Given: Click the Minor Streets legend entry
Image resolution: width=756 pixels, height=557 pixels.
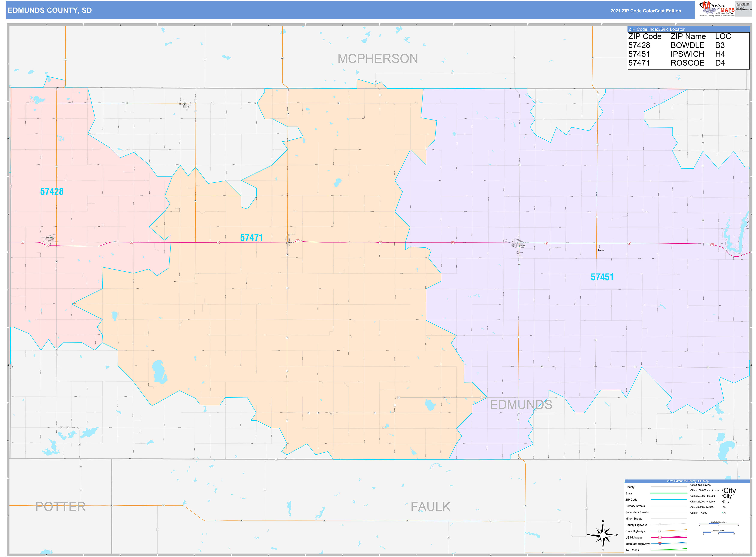Looking at the screenshot, I should pos(634,519).
